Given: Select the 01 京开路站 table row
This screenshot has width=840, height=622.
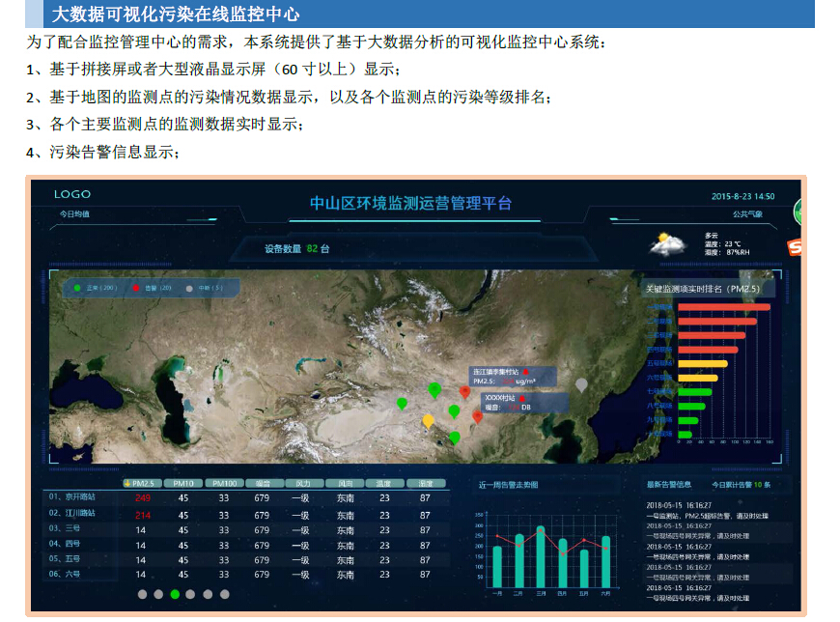Looking at the screenshot, I should [x=73, y=497].
